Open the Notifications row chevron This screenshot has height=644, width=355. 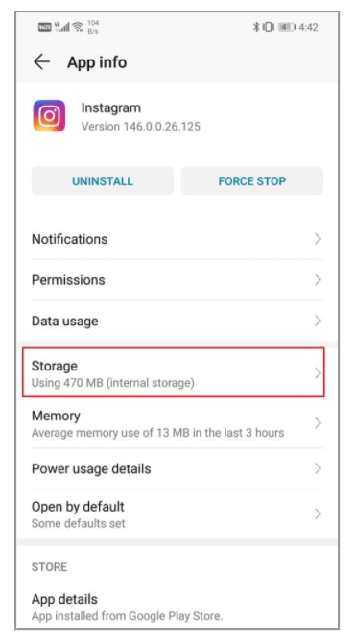(x=318, y=239)
